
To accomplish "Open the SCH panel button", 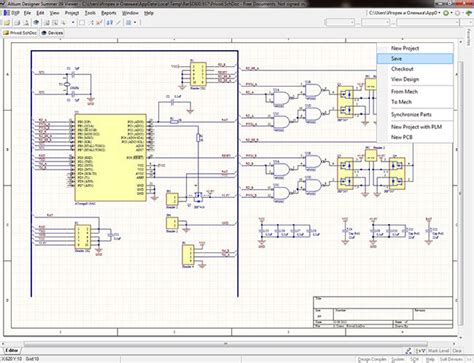I will pos(414,359).
